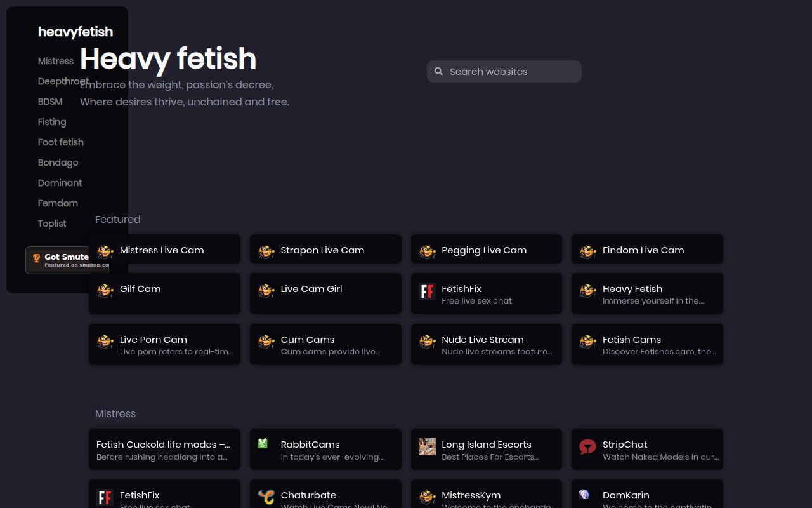Click the magnifying glass search icon

click(439, 72)
